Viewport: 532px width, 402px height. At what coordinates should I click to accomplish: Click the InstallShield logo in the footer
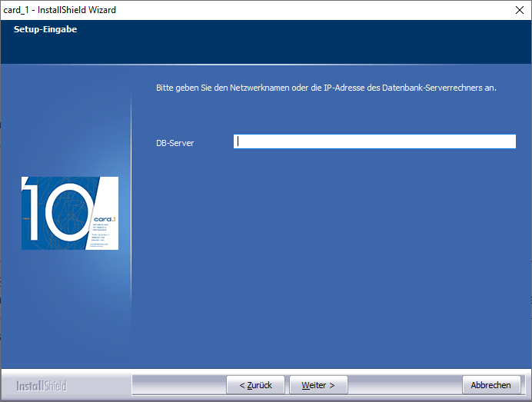click(x=42, y=385)
